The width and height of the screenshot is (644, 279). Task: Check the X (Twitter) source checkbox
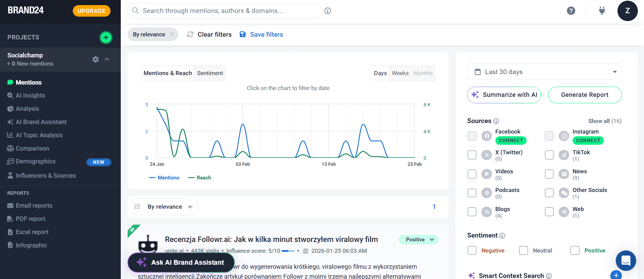click(472, 155)
